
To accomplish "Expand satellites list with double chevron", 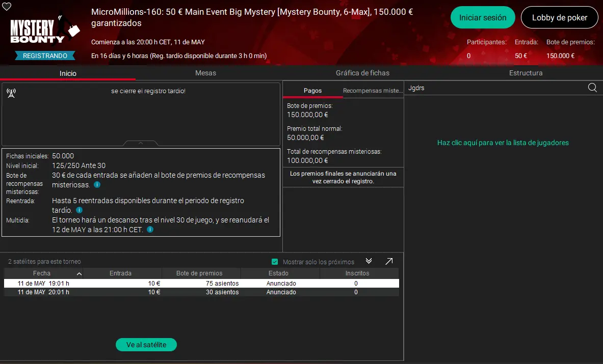I will 369,261.
